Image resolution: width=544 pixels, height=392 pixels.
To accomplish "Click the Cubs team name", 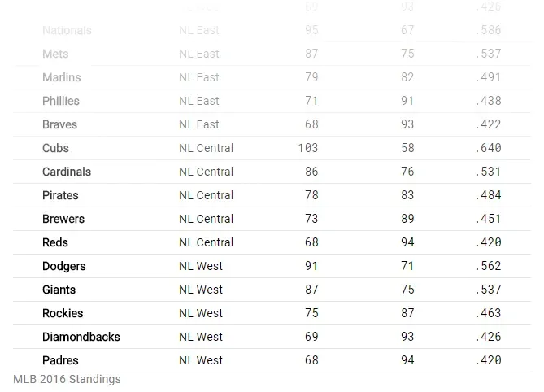I will (55, 148).
